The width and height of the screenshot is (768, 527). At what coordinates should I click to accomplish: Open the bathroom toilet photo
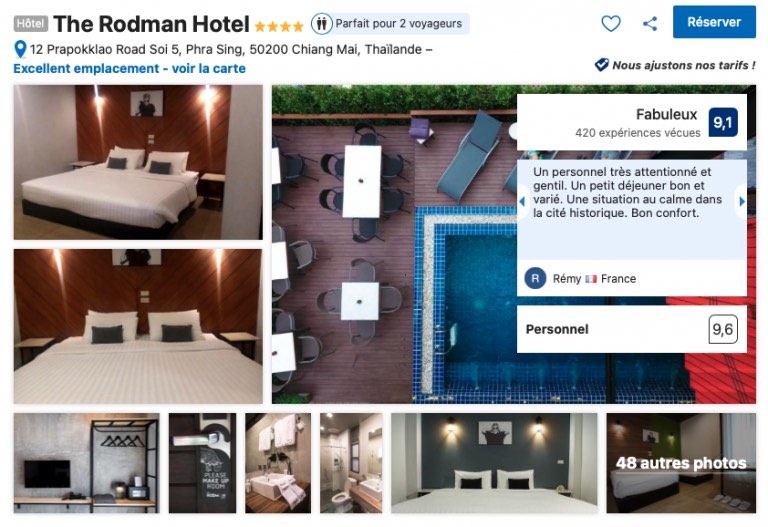[351, 463]
